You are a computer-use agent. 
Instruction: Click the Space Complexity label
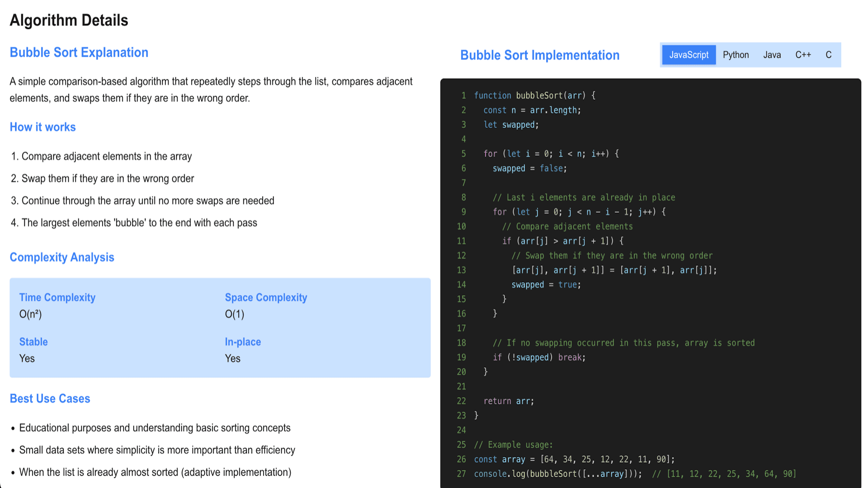coord(266,297)
